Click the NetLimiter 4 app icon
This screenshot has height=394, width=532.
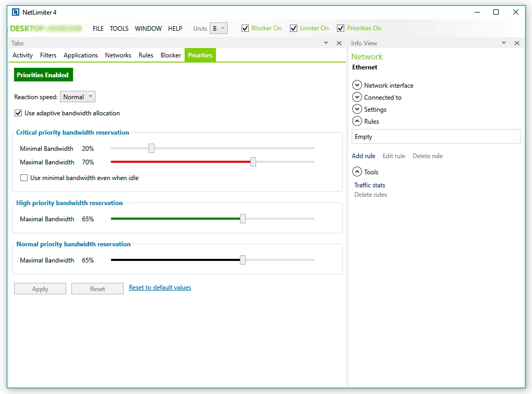pyautogui.click(x=16, y=12)
